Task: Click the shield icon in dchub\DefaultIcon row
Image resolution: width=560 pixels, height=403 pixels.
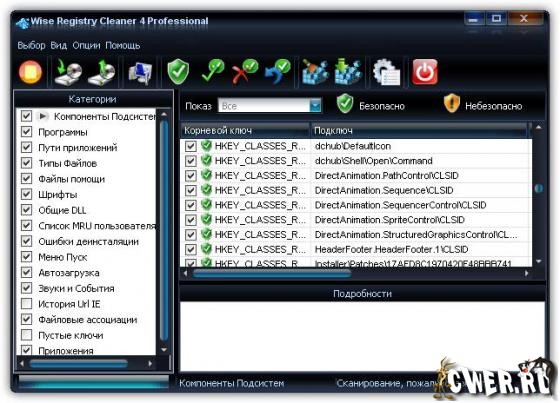Action: pyautogui.click(x=206, y=145)
